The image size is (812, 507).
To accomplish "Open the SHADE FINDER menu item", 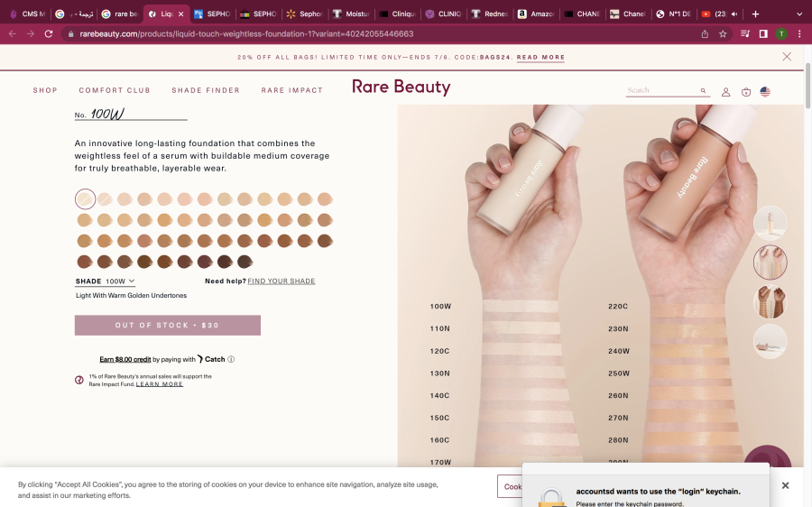I will tap(206, 90).
